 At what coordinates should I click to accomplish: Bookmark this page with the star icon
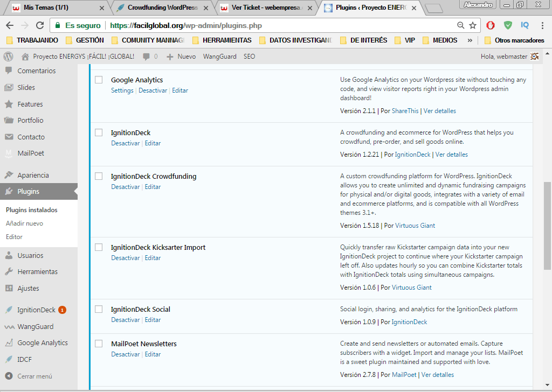click(x=473, y=25)
